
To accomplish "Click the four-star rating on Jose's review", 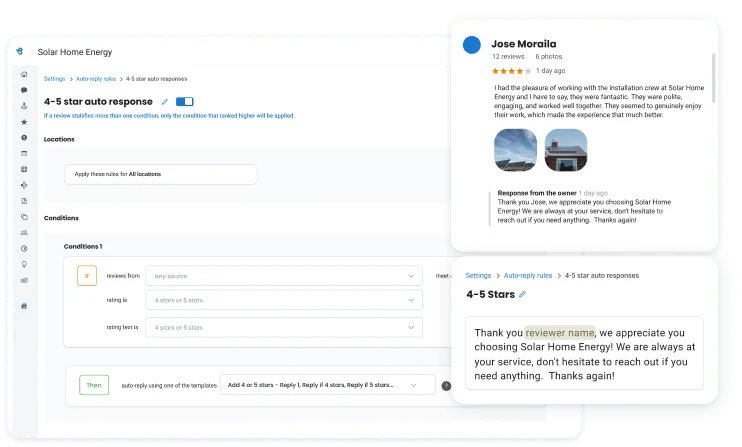I will 511,71.
